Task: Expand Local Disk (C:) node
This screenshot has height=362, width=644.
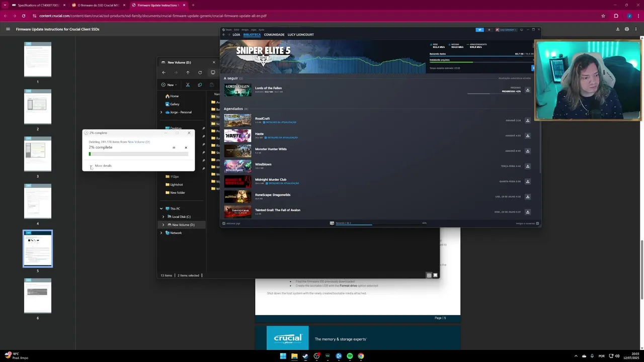Action: tap(163, 217)
